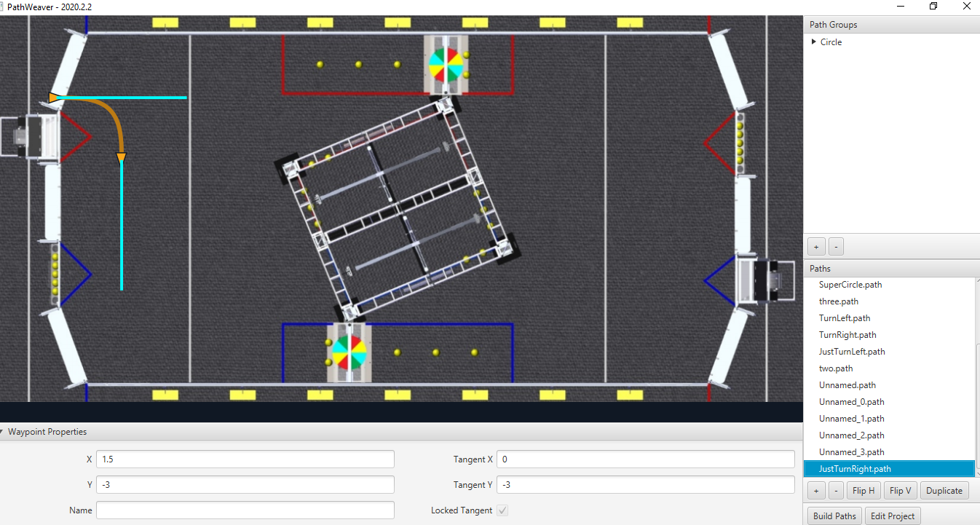Select SuperCircle.path in Paths list
Image resolution: width=980 pixels, height=525 pixels.
(889, 285)
